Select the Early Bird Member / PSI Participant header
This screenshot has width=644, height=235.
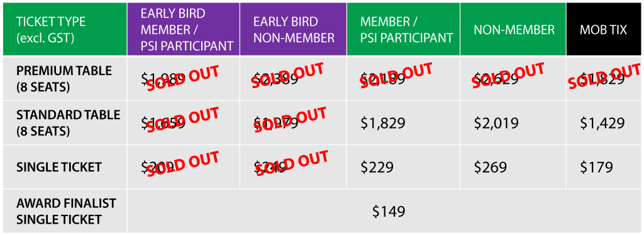pyautogui.click(x=184, y=29)
